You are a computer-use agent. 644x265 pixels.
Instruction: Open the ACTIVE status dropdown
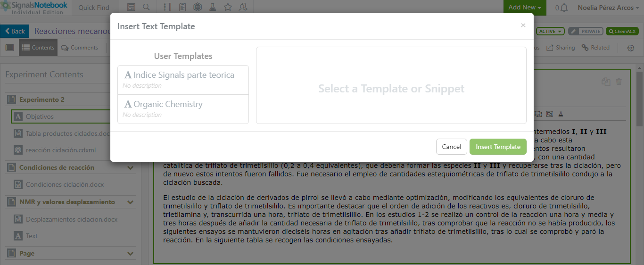[x=550, y=31]
